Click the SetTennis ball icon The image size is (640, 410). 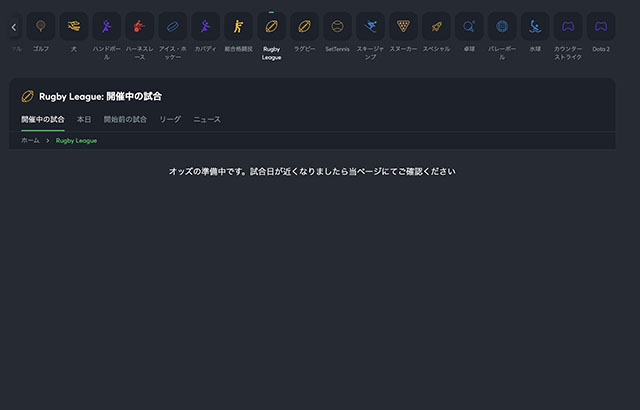(x=337, y=26)
